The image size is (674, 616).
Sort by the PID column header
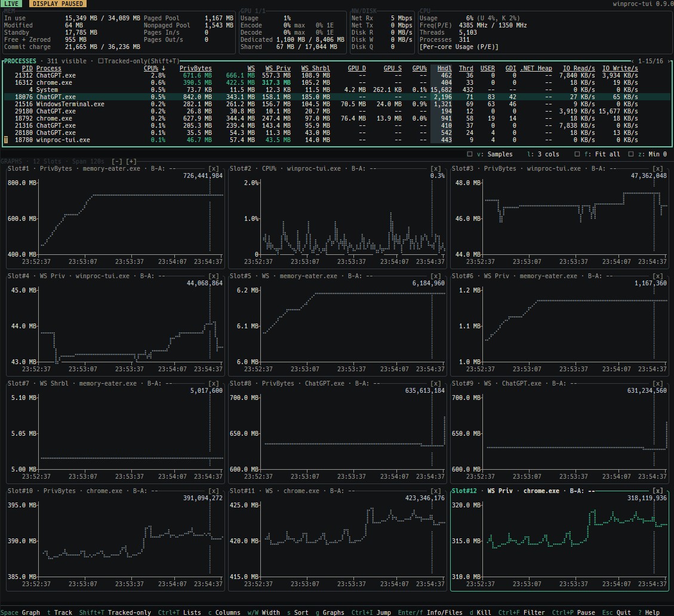[27, 69]
